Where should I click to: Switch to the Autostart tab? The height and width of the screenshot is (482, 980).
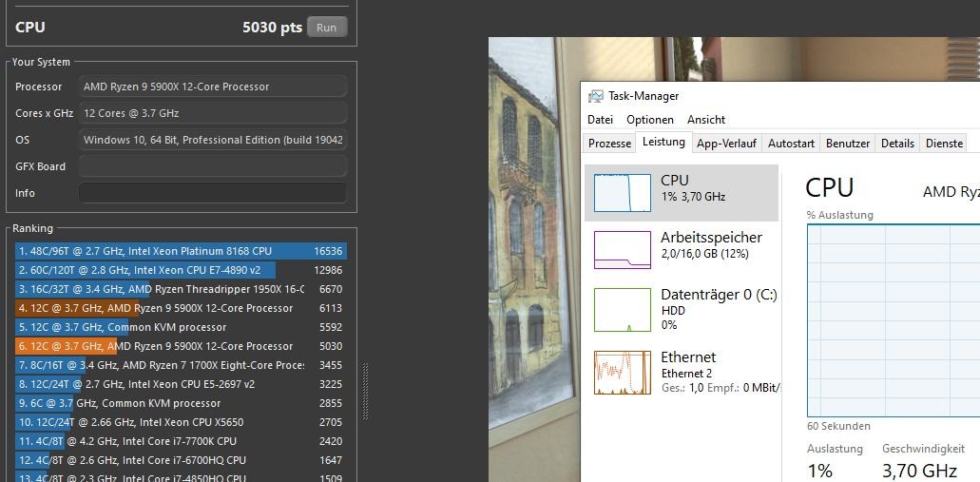[x=791, y=144]
